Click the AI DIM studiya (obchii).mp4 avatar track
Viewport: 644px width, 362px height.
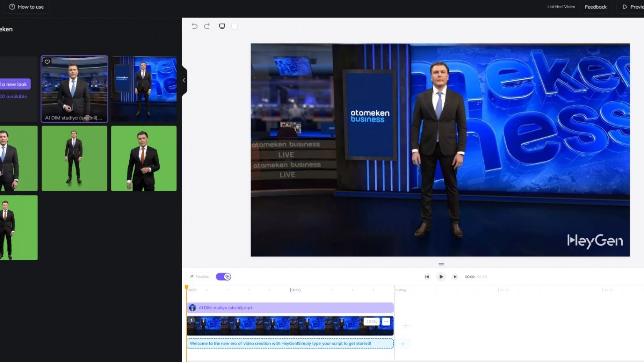(x=290, y=308)
